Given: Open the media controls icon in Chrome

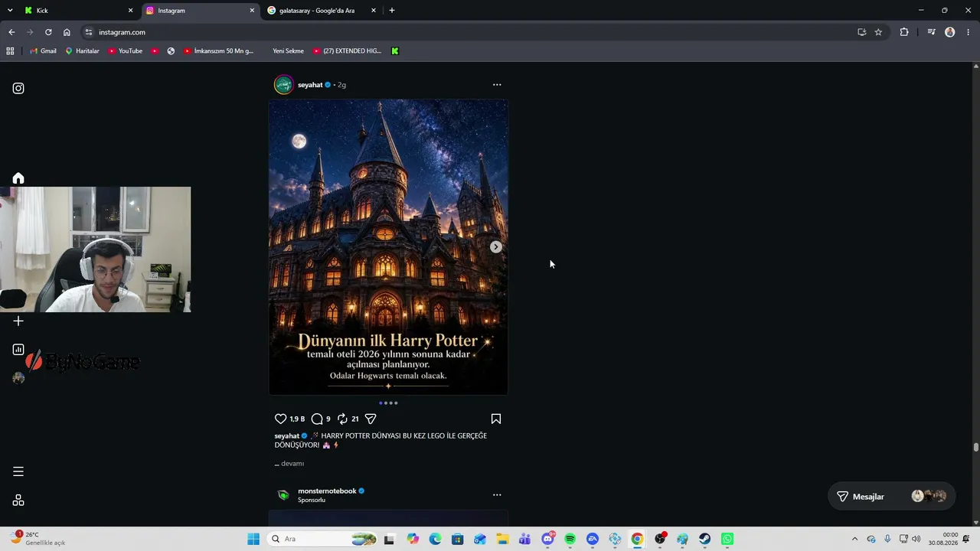Looking at the screenshot, I should pyautogui.click(x=931, y=32).
